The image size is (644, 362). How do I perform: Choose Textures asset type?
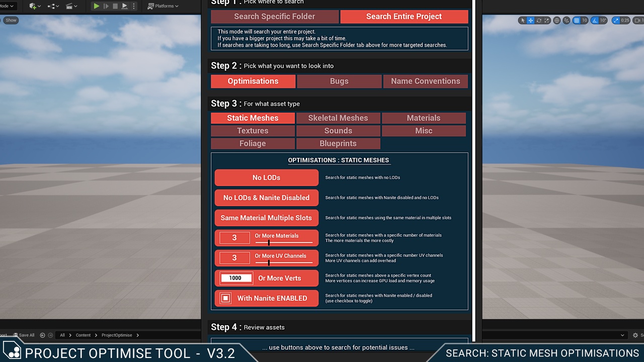[253, 131]
